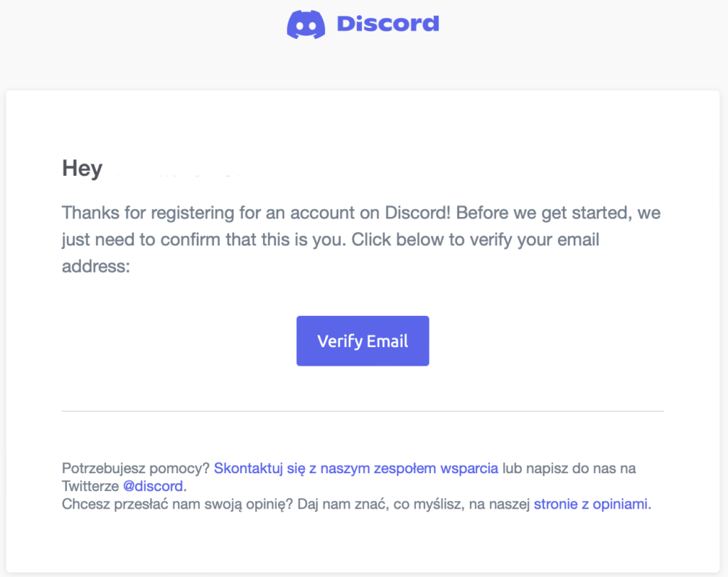Click the Thanks for registering sentence
Image resolution: width=728 pixels, height=577 pixels.
pyautogui.click(x=256, y=213)
